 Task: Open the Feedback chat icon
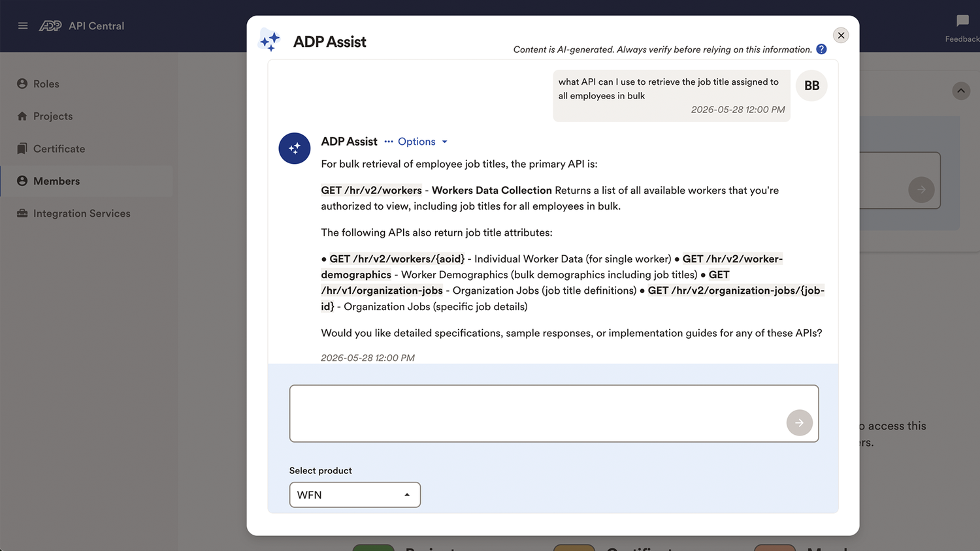(962, 21)
